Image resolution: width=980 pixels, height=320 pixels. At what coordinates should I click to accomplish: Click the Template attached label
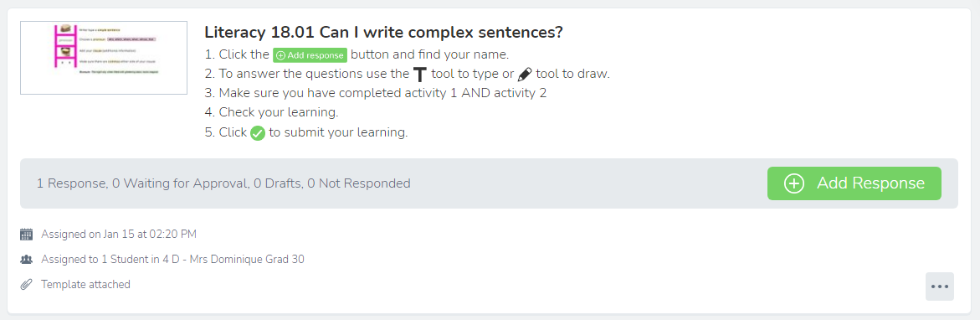click(85, 284)
